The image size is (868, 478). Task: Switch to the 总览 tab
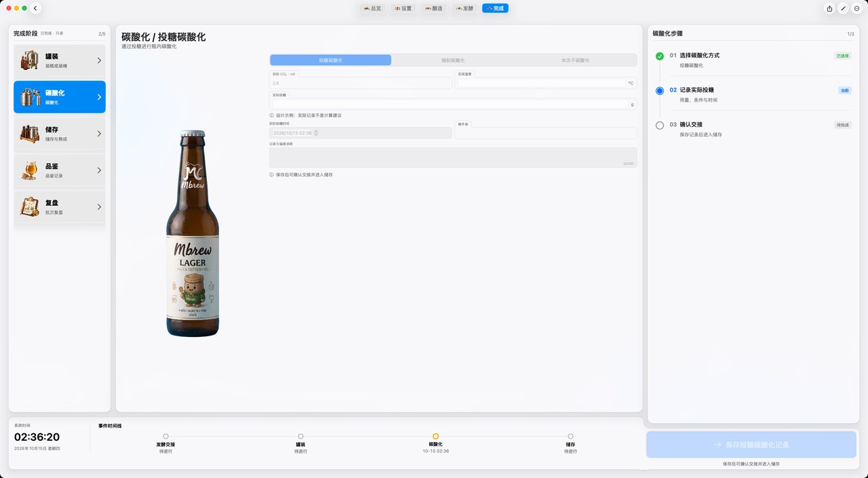[x=372, y=8]
